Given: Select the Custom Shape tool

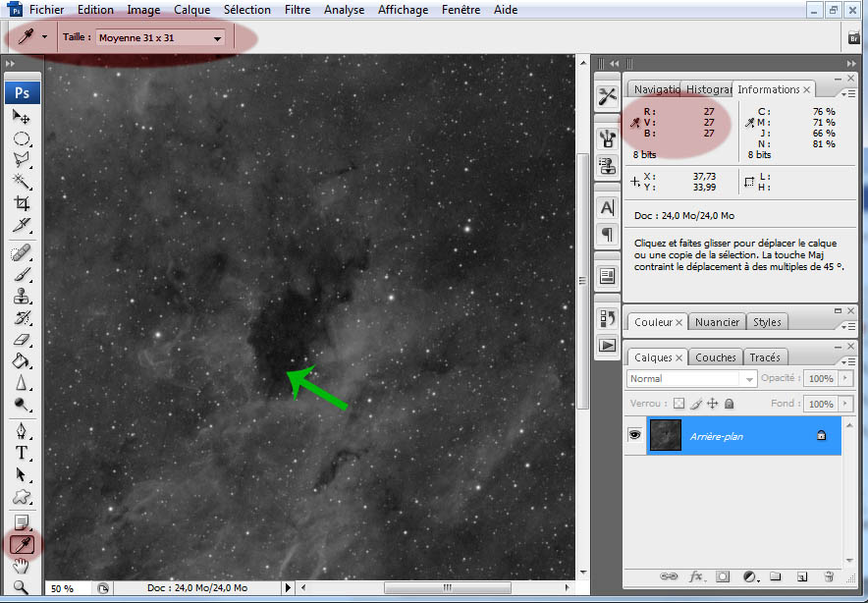Looking at the screenshot, I should point(22,497).
